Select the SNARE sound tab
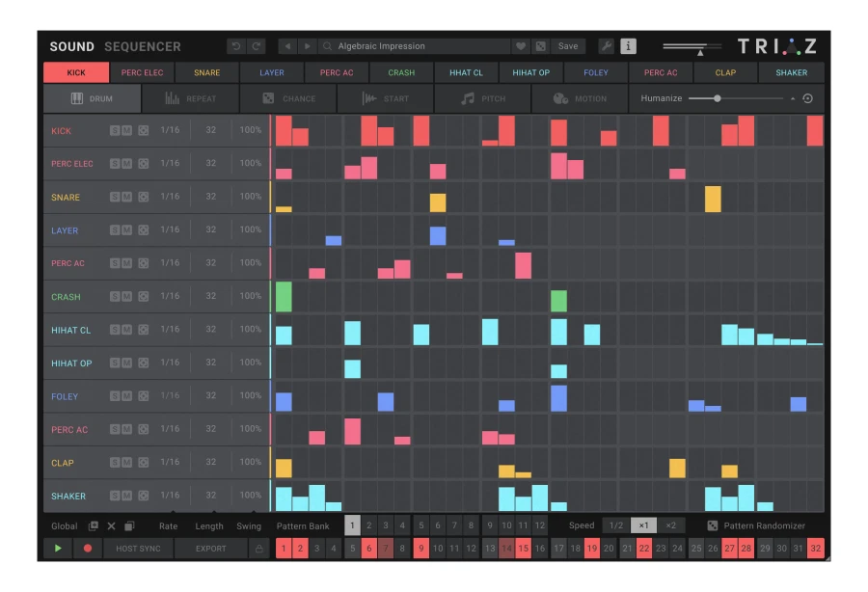The width and height of the screenshot is (868, 592). [x=207, y=72]
